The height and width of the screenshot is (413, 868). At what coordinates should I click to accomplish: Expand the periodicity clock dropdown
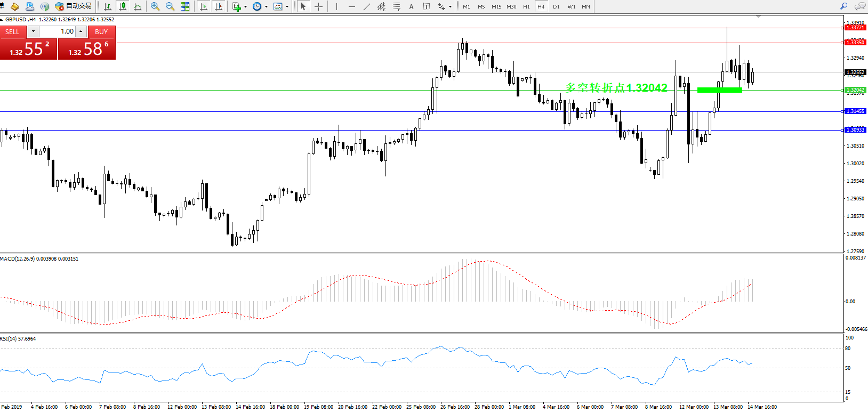[266, 7]
